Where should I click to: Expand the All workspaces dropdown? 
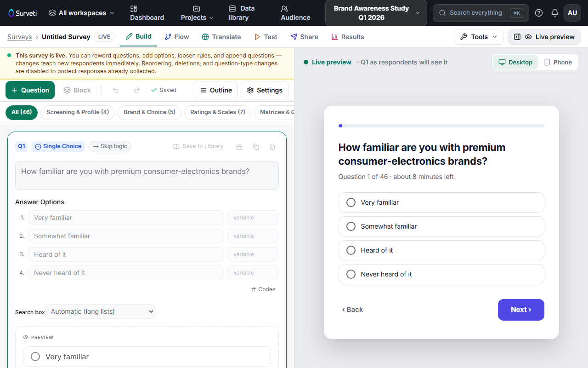click(x=81, y=13)
